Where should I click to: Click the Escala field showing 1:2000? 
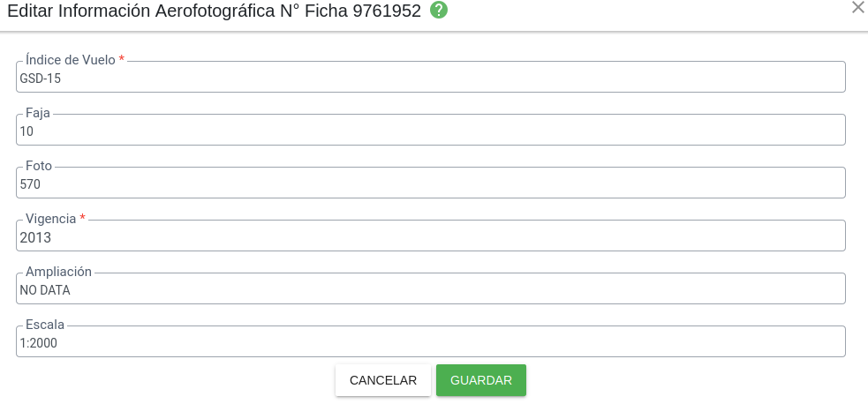[430, 343]
